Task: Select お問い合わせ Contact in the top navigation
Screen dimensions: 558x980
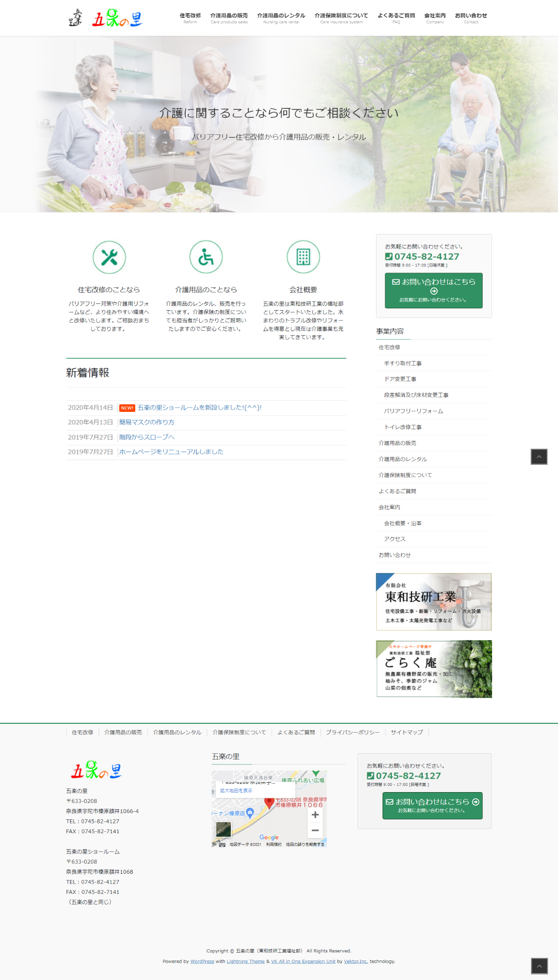Action: click(x=471, y=18)
